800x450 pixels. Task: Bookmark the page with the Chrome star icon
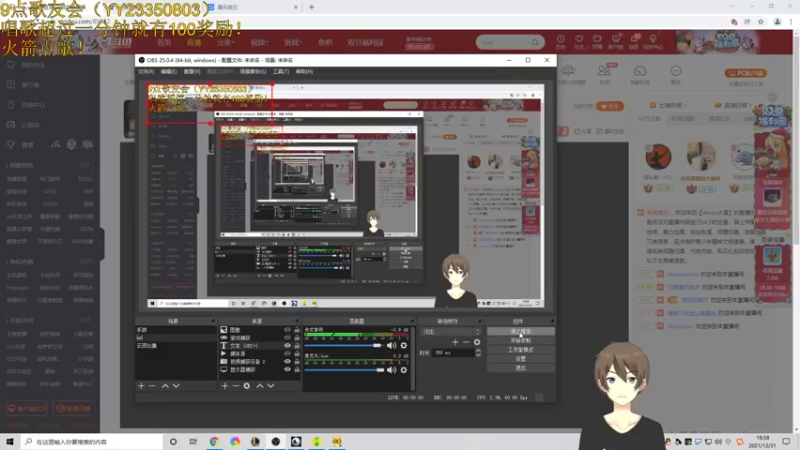click(761, 22)
